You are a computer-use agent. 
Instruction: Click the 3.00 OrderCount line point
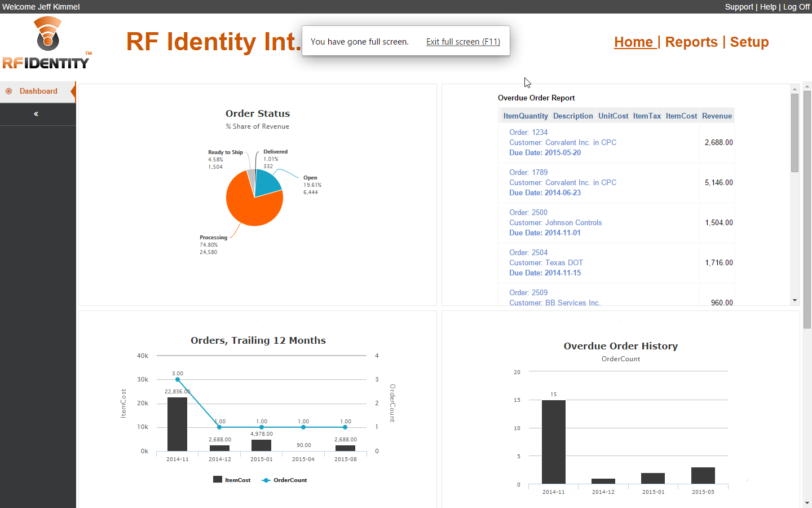click(178, 379)
